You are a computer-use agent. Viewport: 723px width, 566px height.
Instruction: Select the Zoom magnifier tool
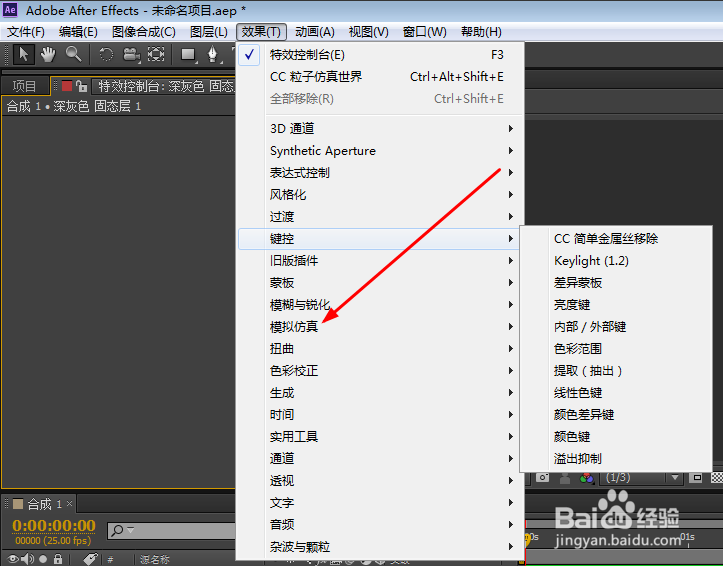tap(73, 54)
